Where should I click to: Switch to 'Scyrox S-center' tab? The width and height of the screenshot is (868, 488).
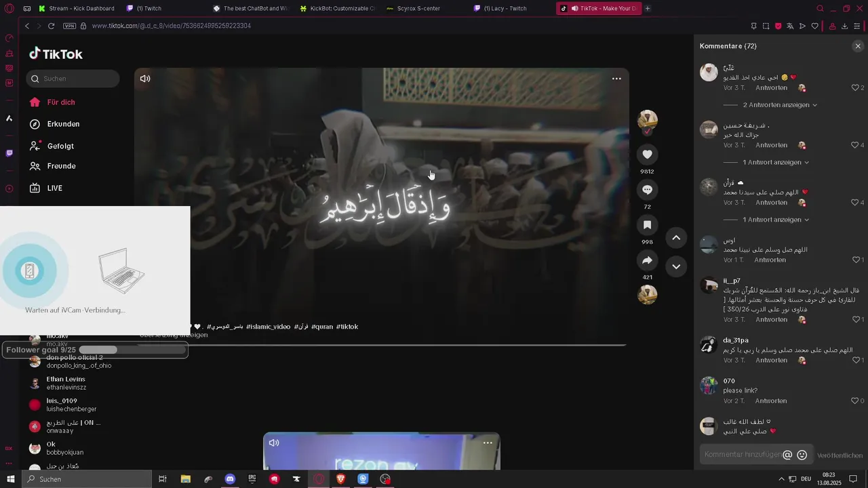click(424, 9)
